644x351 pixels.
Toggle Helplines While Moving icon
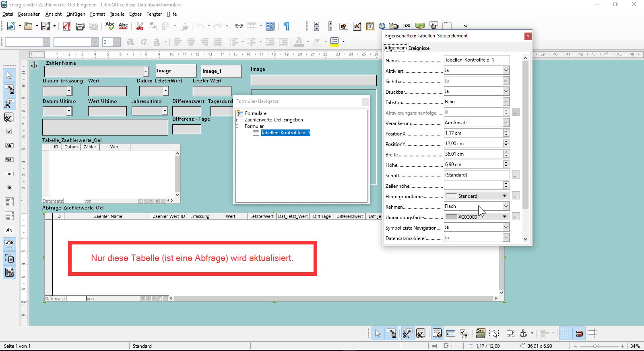[592, 333]
